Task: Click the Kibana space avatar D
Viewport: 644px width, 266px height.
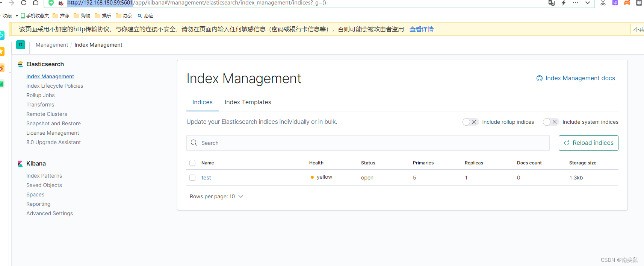Action: (21, 45)
